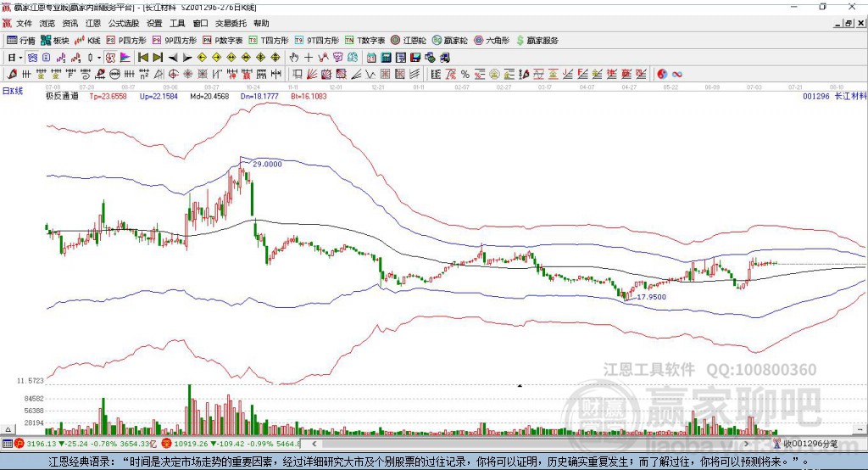868x470 pixels.
Task: Expand the candlestick chart type dropdown arrow
Action: (99, 58)
